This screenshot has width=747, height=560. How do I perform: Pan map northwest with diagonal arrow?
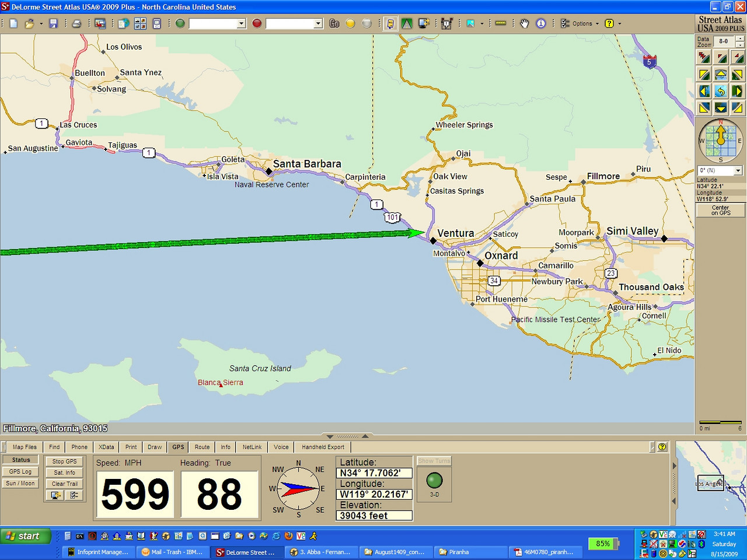click(704, 74)
